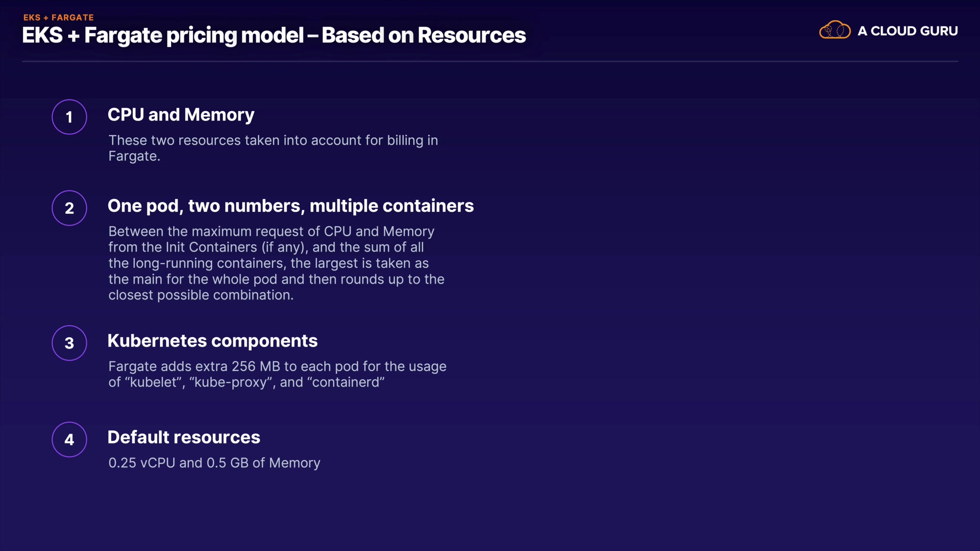Click the numbered circle 3 icon
Viewport: 980px width, 551px height.
pos(69,343)
